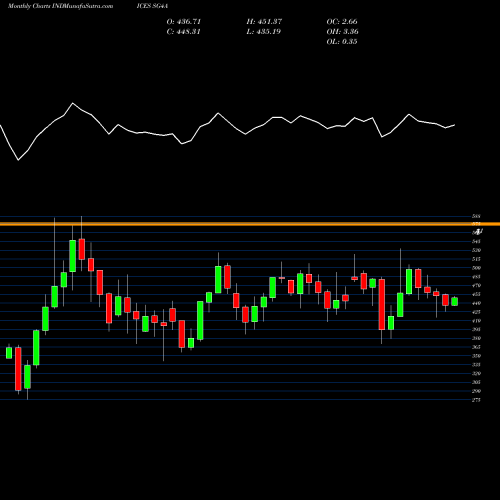Select the 515 price axis label
The image size is (500, 500).
(476, 259)
